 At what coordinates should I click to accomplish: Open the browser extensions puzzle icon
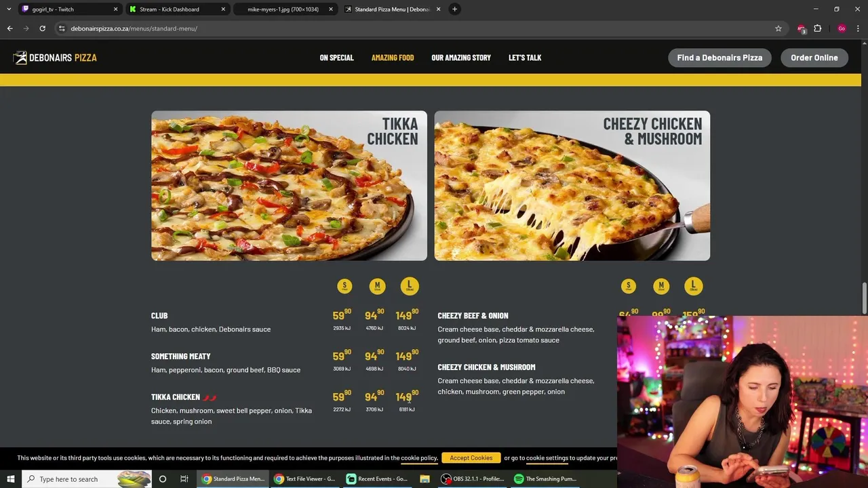[818, 28]
